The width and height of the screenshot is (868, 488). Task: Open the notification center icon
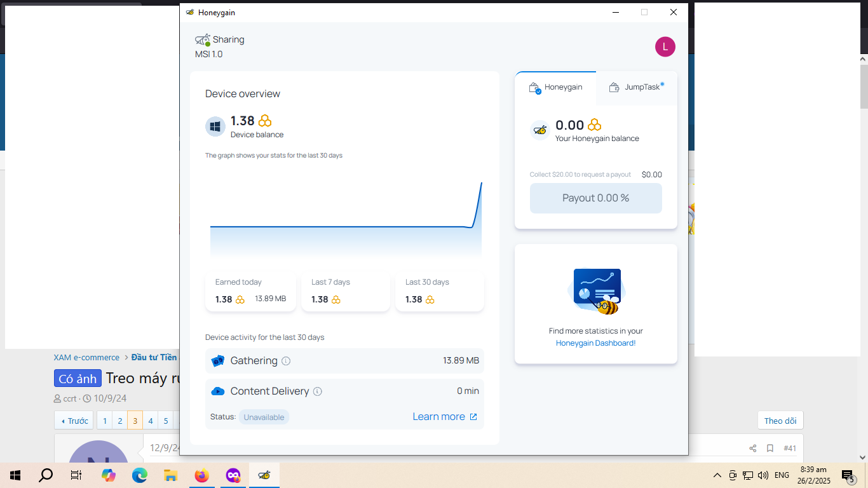pyautogui.click(x=848, y=475)
